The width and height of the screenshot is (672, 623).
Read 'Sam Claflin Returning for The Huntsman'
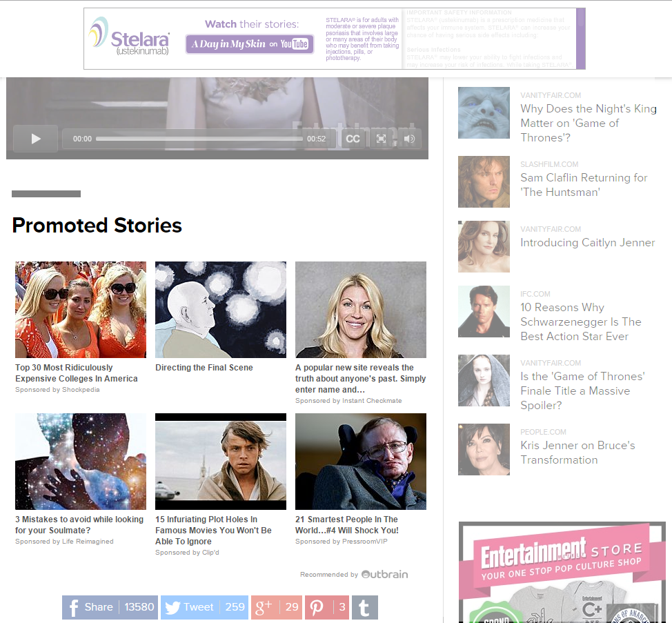tap(584, 185)
